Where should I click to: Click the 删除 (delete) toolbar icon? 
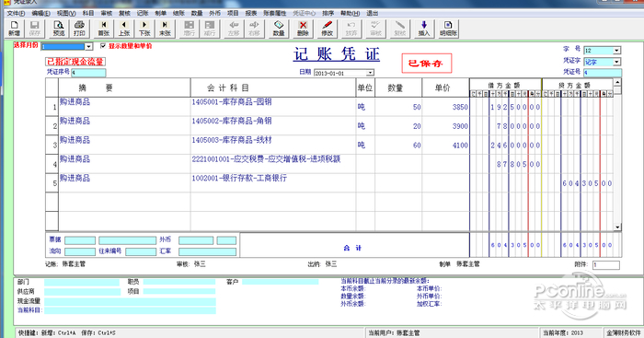tap(303, 29)
